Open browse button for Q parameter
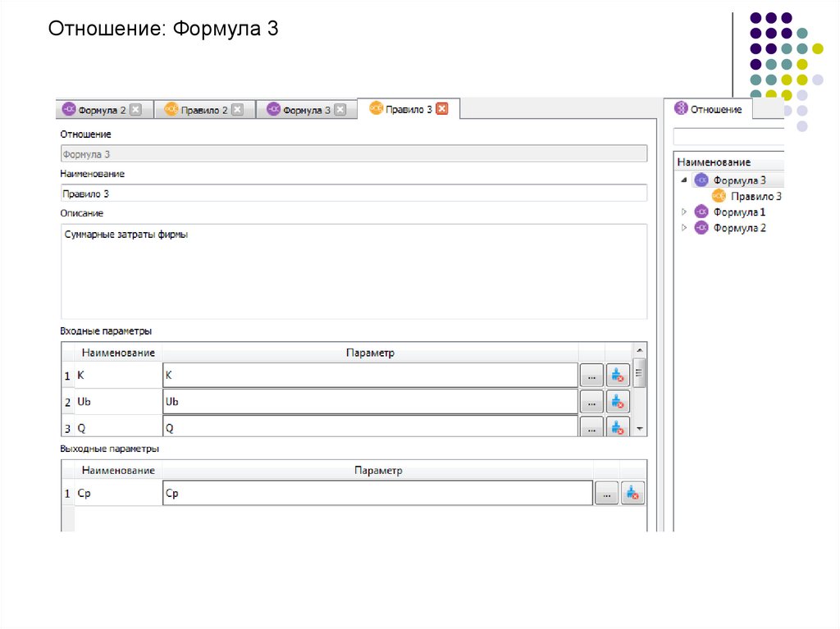Viewport: 840px width, 629px height. (591, 427)
